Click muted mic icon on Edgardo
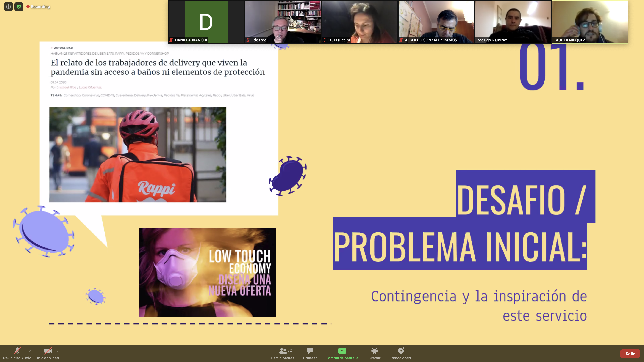 (248, 40)
